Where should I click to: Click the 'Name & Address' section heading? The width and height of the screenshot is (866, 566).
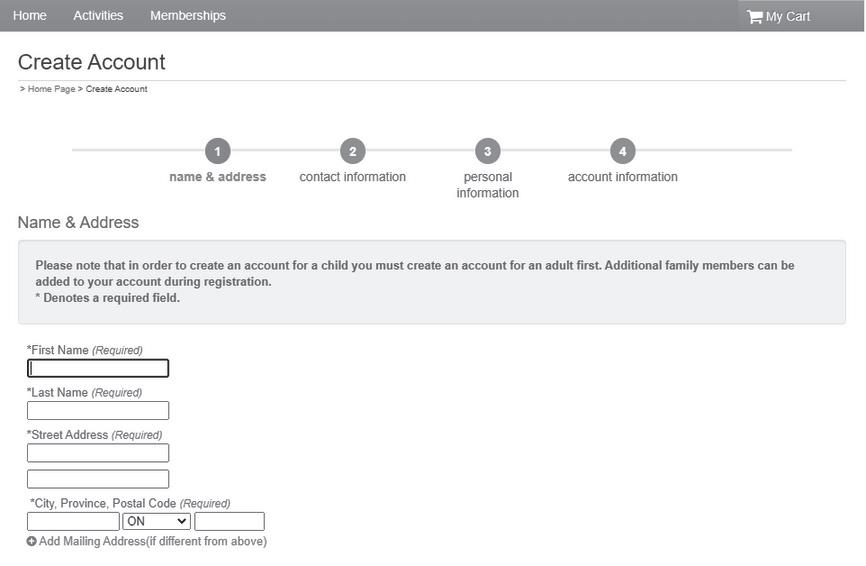[78, 222]
